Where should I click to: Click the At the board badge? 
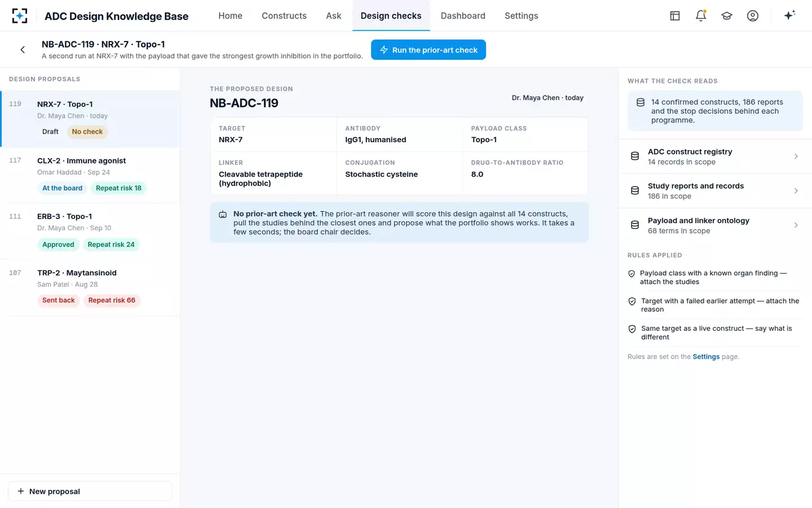pos(62,188)
